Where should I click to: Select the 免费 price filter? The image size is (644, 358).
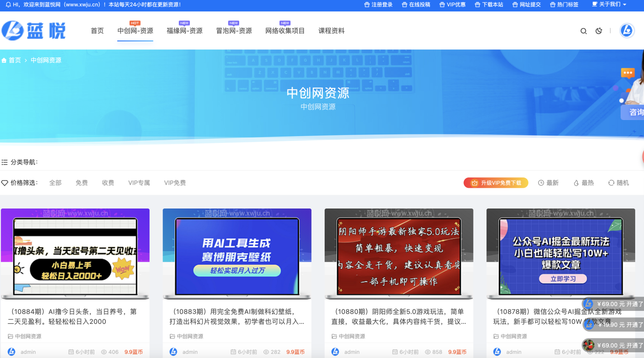(x=81, y=183)
